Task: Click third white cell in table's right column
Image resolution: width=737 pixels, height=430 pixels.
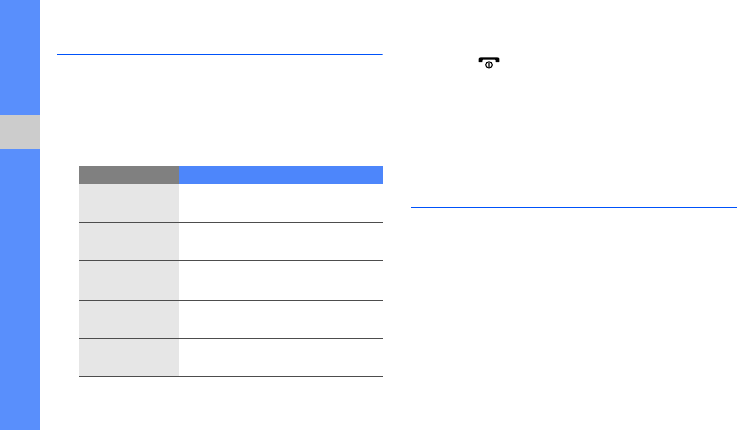Action: 281,280
